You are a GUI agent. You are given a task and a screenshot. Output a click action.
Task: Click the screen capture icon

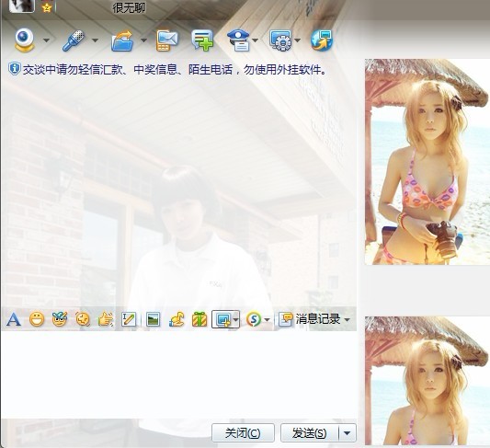point(222,319)
